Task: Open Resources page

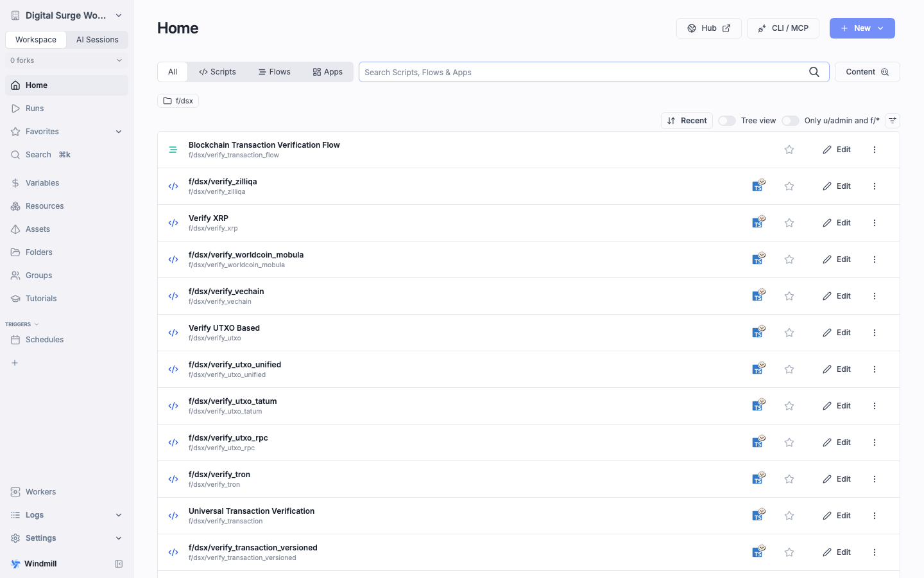Action: coord(67,206)
